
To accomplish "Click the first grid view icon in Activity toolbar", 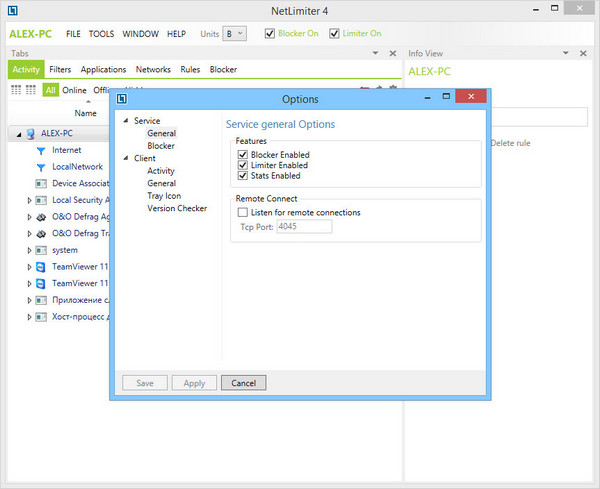I will pos(16,90).
